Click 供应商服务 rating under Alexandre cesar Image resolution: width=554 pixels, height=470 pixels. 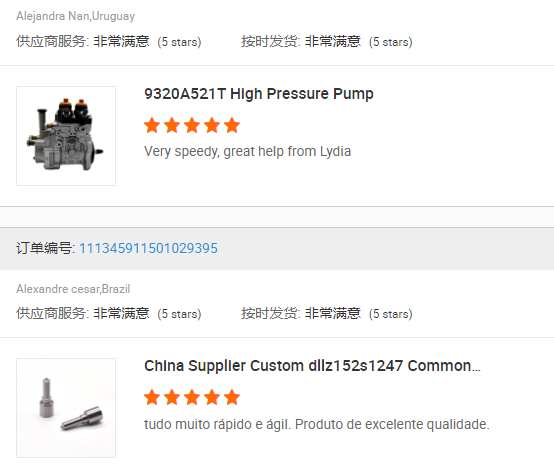coord(108,313)
